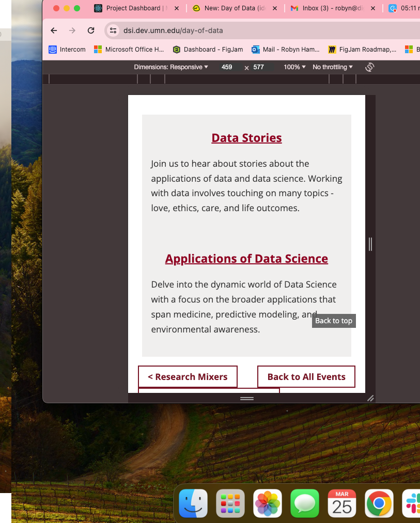Open the 100% zoom dropdown
420x523 pixels.
click(x=294, y=67)
